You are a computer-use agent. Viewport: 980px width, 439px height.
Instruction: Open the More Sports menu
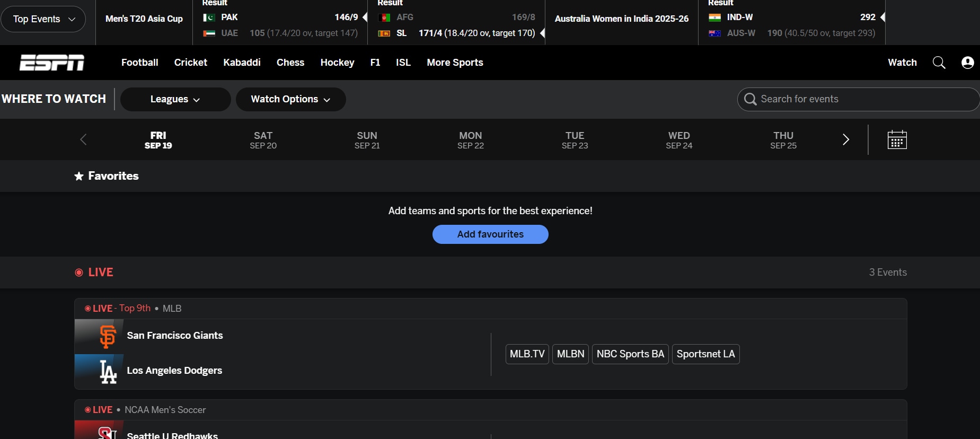455,63
